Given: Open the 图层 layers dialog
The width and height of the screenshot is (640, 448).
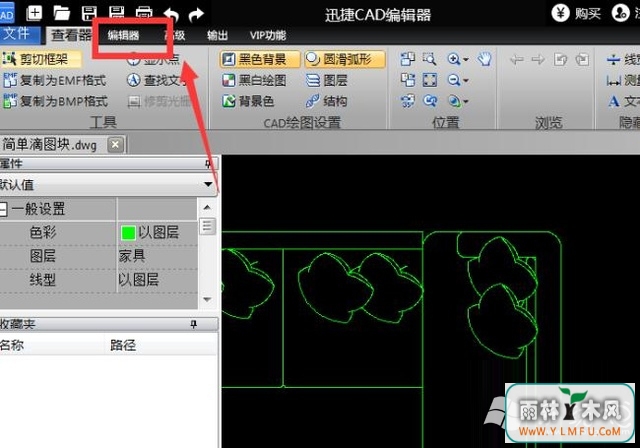Looking at the screenshot, I should (327, 80).
